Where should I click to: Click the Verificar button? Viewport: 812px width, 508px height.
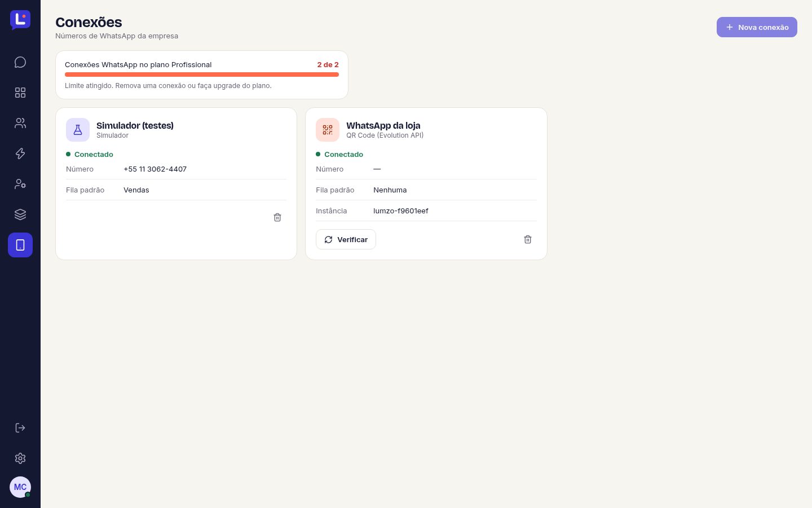coord(346,239)
